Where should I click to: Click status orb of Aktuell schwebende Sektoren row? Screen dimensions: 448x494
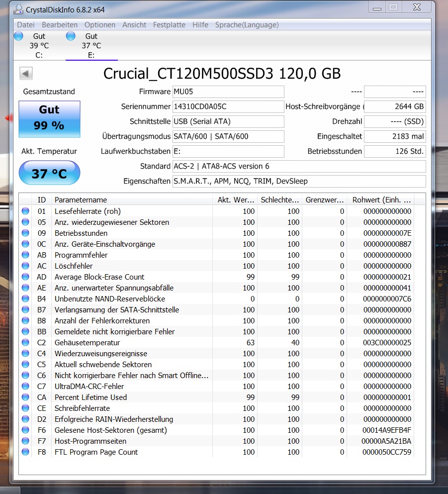pyautogui.click(x=25, y=365)
